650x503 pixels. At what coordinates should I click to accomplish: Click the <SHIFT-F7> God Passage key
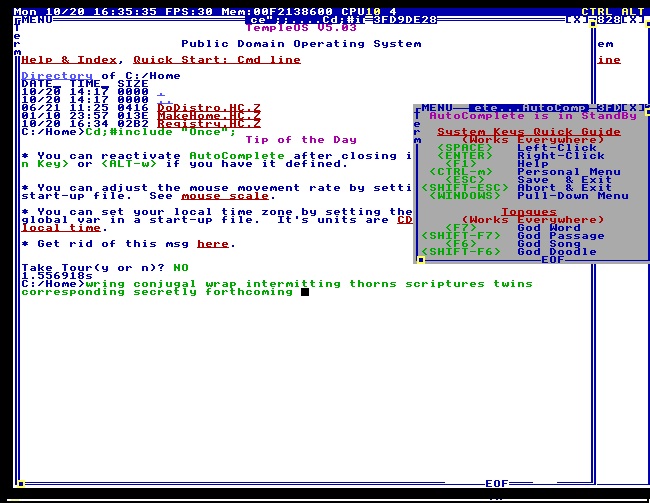pos(461,236)
